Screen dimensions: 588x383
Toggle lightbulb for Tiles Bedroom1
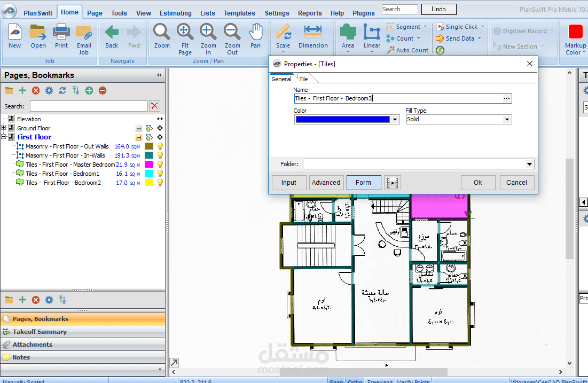[160, 173]
